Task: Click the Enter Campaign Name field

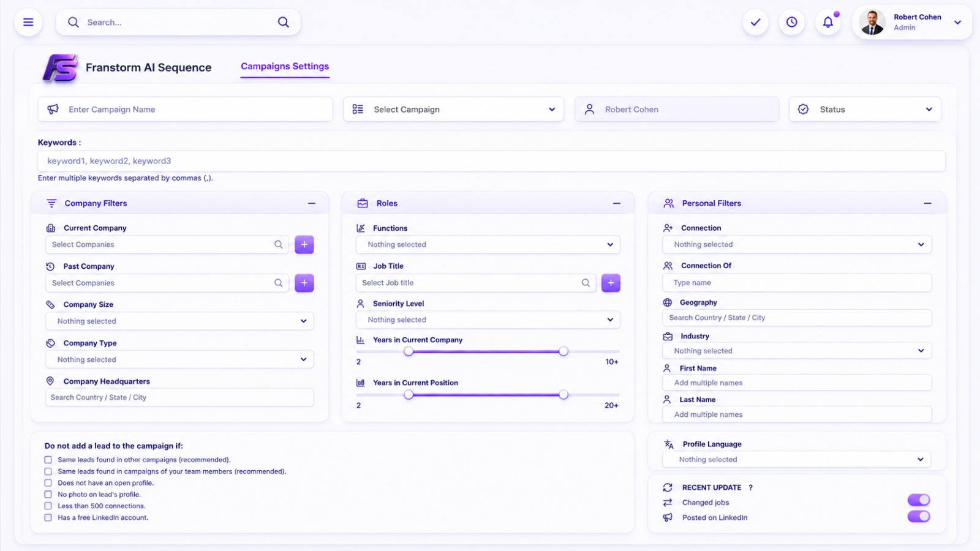Action: tap(186, 109)
